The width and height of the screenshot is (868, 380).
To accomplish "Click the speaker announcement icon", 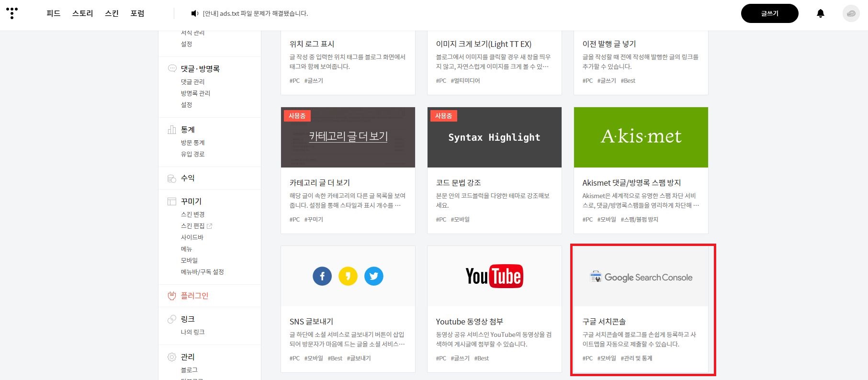I will click(194, 13).
